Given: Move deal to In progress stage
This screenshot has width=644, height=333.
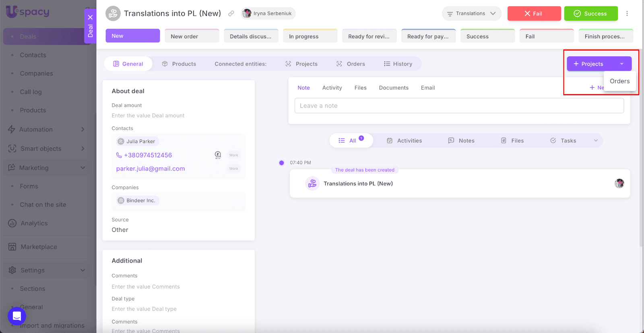Looking at the screenshot, I should [x=310, y=36].
